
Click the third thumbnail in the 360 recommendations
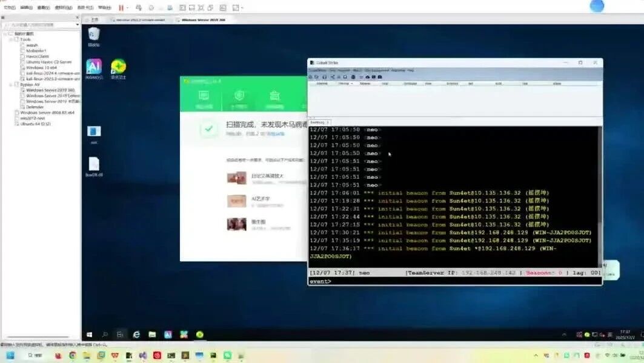click(x=236, y=224)
